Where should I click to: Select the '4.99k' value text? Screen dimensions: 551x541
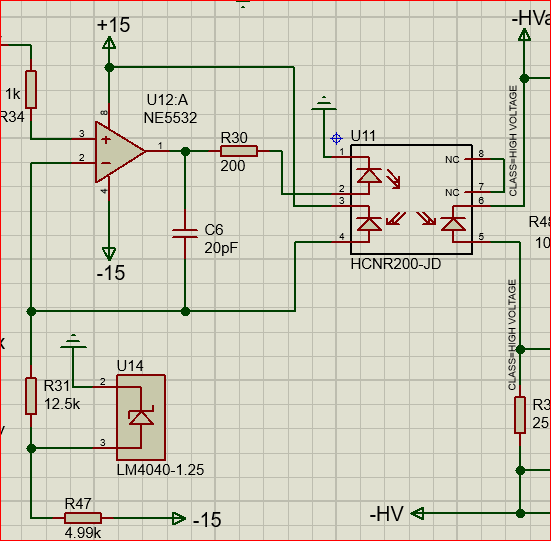pyautogui.click(x=83, y=533)
